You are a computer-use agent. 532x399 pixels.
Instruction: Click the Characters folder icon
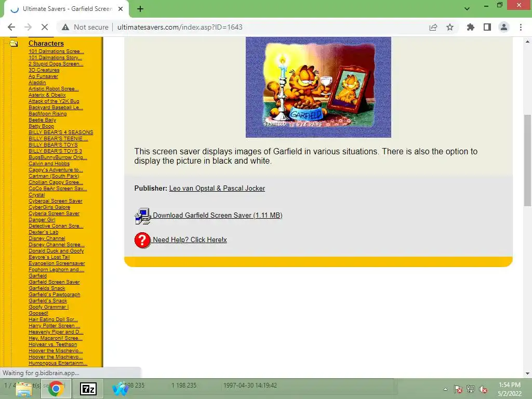14,43
